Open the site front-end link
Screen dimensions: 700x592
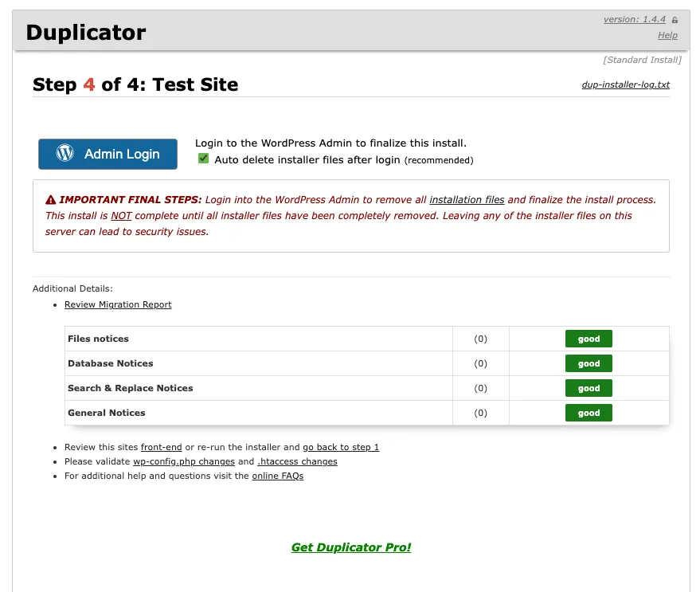pos(161,447)
